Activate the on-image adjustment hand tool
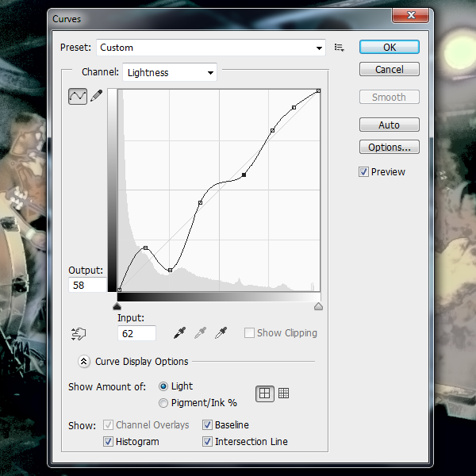Screen dimensions: 476x476 click(79, 334)
